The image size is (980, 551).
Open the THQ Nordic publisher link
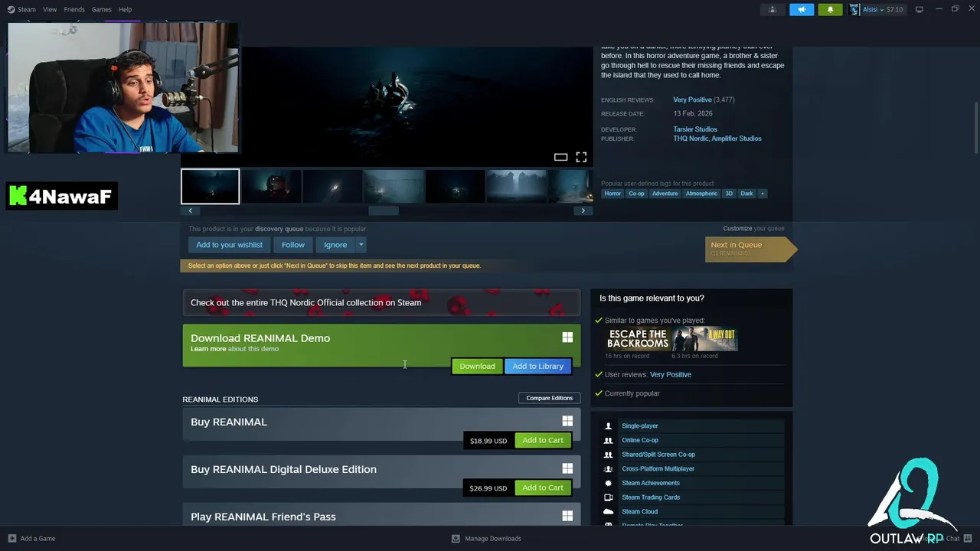(691, 139)
